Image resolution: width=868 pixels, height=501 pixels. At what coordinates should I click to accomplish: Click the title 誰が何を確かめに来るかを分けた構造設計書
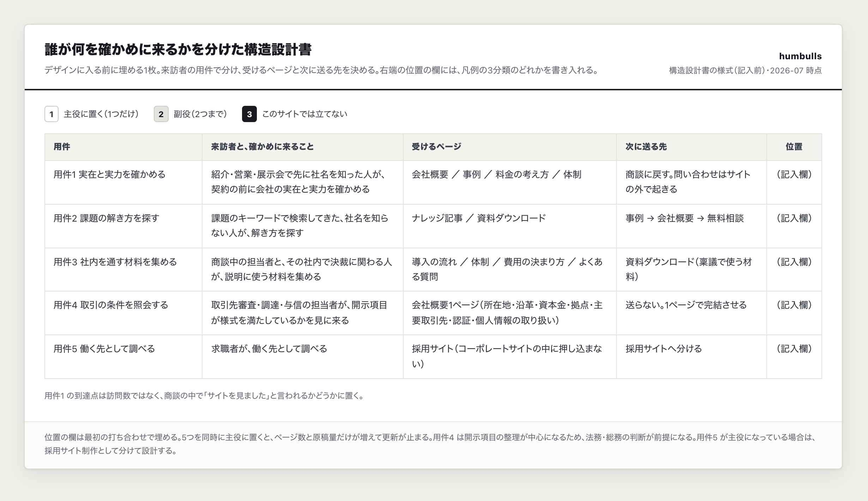click(178, 50)
